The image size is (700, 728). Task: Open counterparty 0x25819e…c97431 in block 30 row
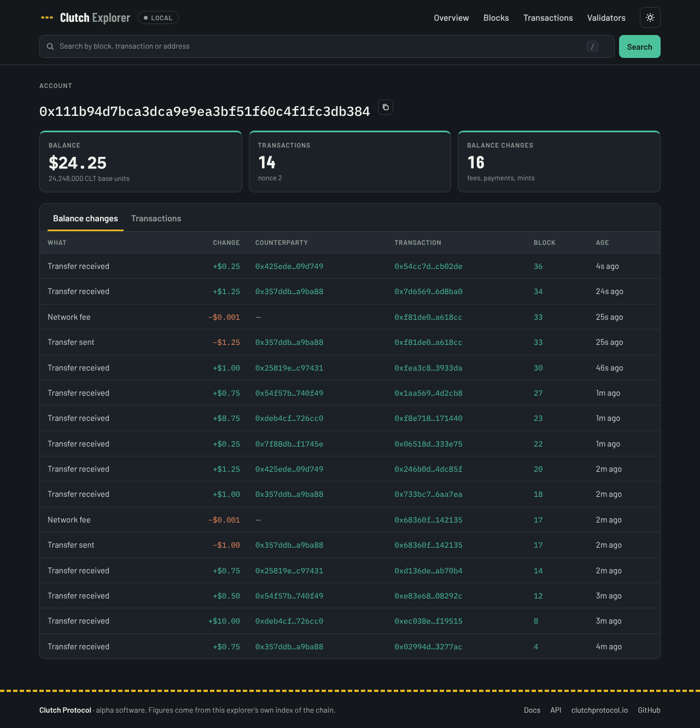point(289,368)
